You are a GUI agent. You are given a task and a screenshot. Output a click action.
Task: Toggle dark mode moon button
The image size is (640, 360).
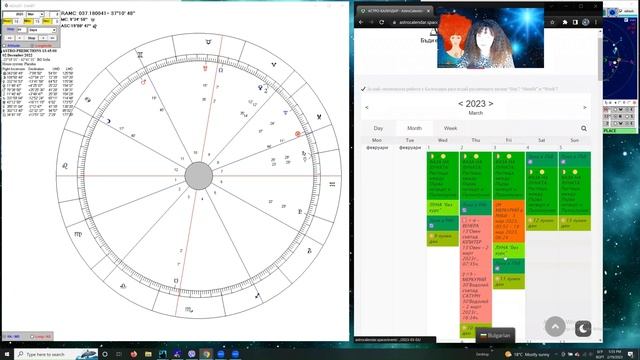coord(583,328)
